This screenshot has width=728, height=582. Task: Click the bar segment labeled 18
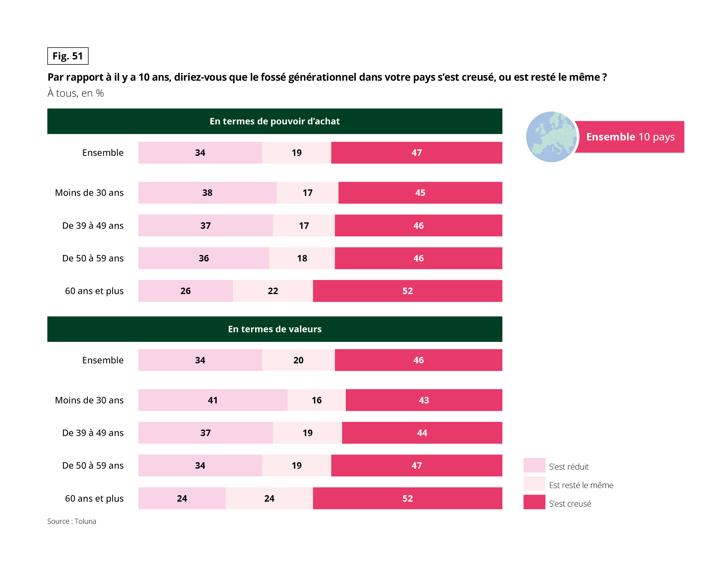click(302, 258)
